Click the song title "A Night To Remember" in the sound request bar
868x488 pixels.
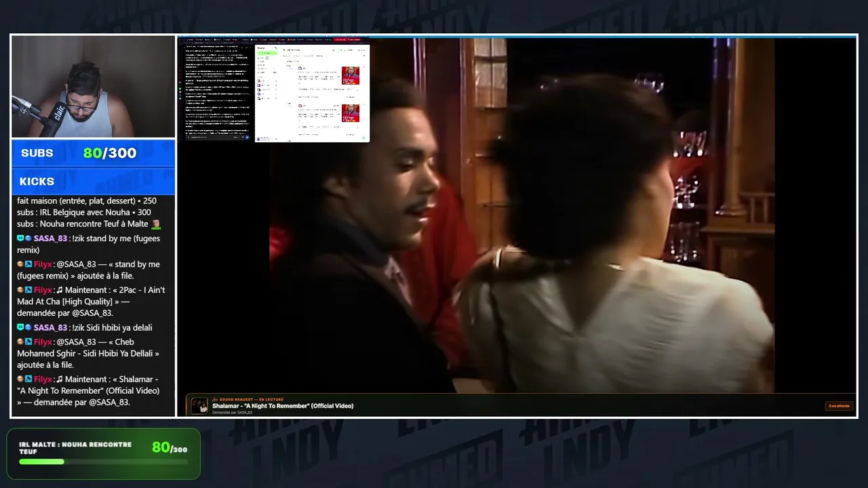point(283,406)
